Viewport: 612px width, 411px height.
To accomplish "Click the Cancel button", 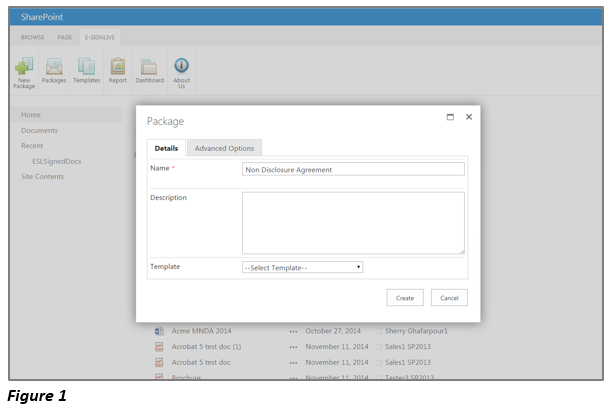I will click(449, 298).
